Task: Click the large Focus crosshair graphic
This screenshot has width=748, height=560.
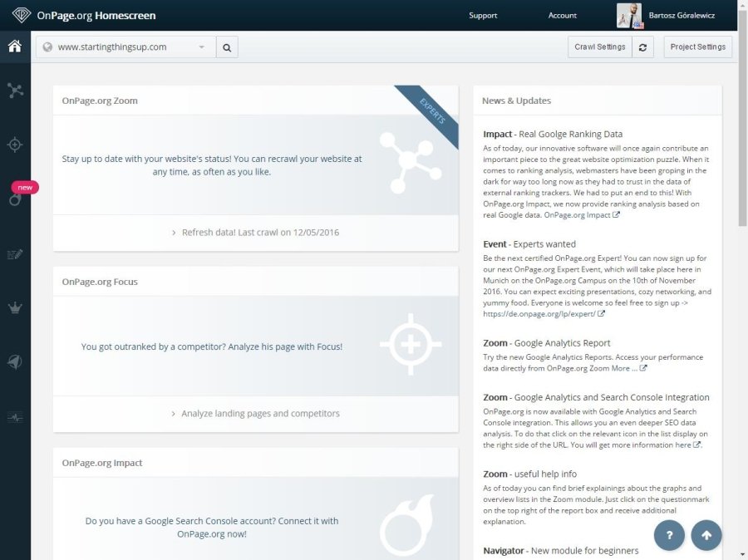Action: pyautogui.click(x=411, y=344)
